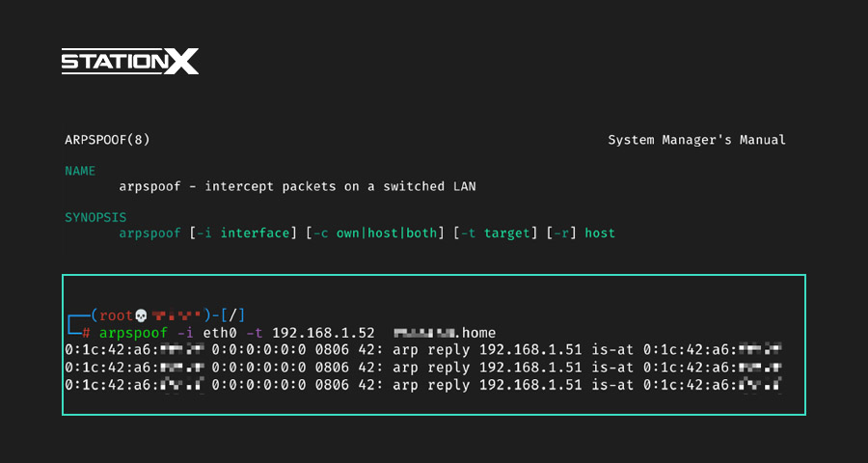Select the SYNOPSIS section heading
The height and width of the screenshot is (463, 868).
point(95,217)
